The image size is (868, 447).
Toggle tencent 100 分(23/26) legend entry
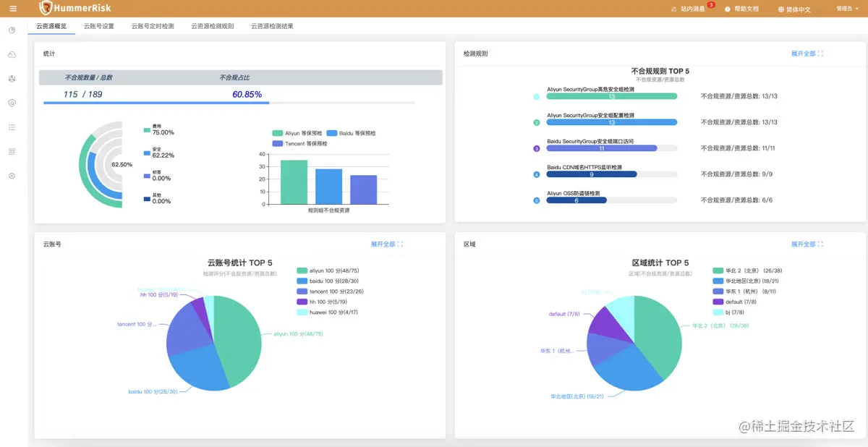[x=330, y=291]
